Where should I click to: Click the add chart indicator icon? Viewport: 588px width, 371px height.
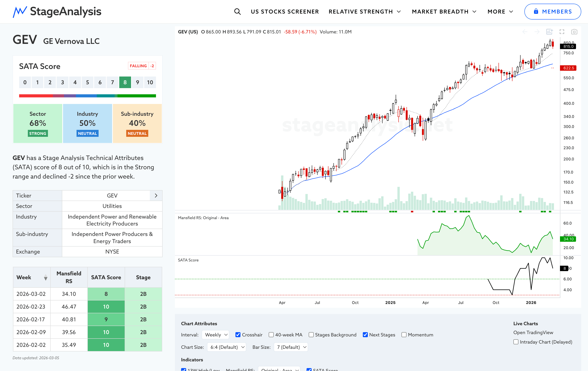pos(549,32)
